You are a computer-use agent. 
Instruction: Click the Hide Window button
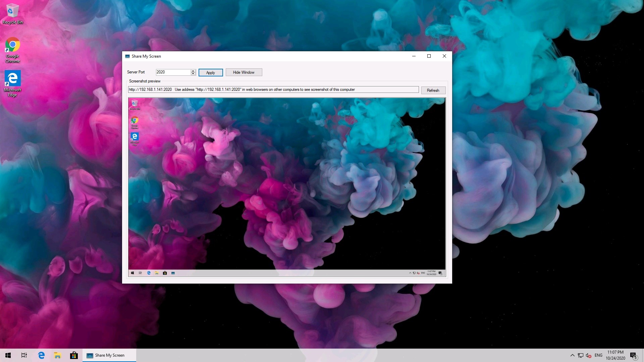coord(244,72)
